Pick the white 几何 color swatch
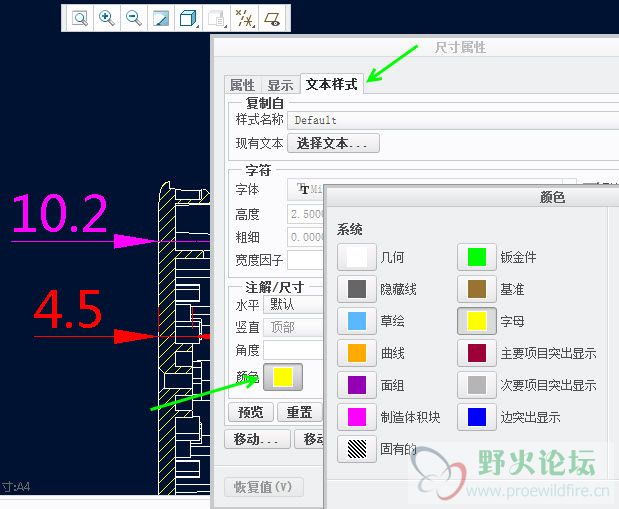Screen dimensions: 619x509 pos(357,257)
